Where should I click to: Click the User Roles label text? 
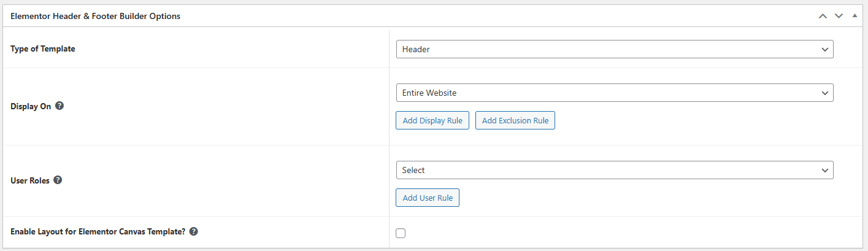(30, 181)
